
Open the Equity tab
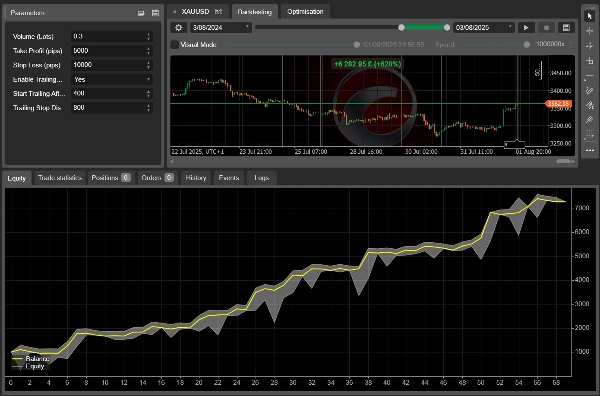(16, 178)
